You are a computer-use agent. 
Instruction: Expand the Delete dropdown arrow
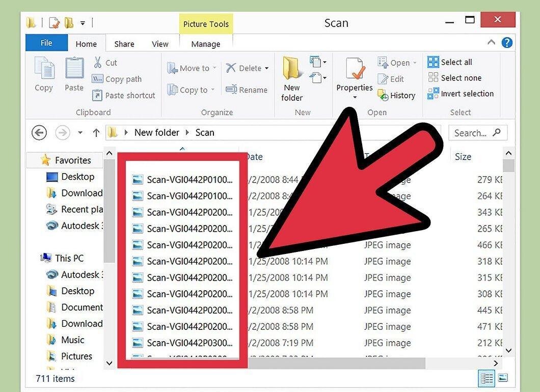pyautogui.click(x=266, y=68)
